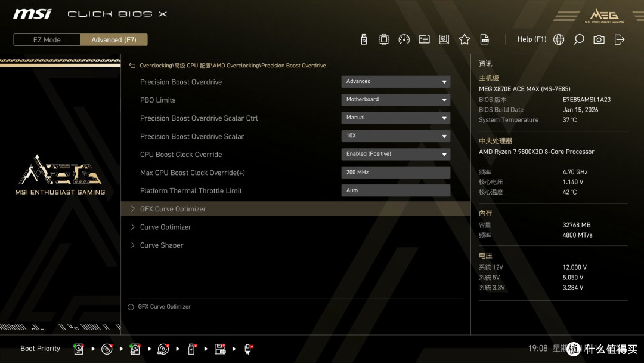The height and width of the screenshot is (363, 644).
Task: Click the 4.70 GHz frequency value
Action: (x=575, y=172)
